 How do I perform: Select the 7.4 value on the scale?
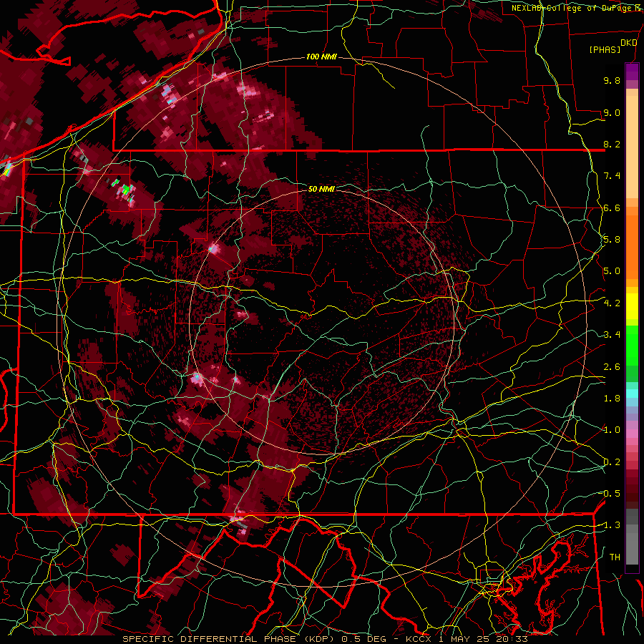point(612,176)
